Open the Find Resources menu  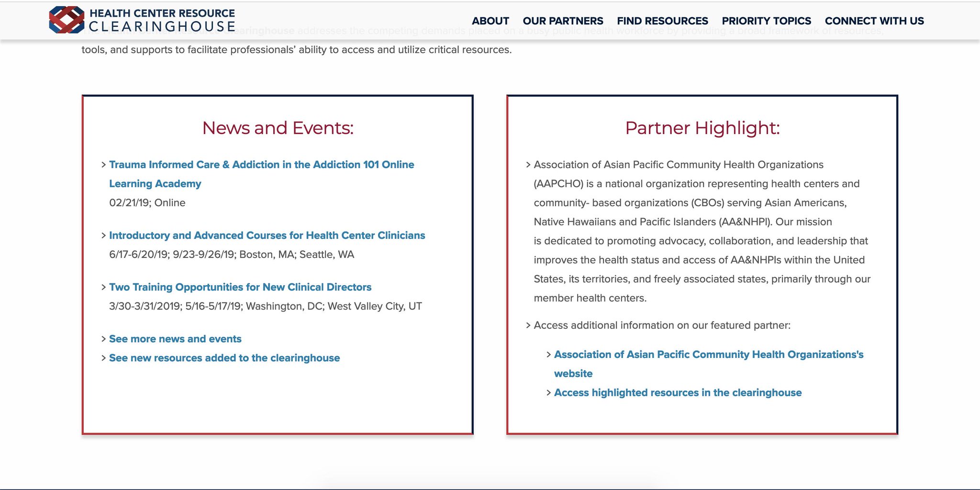coord(662,21)
